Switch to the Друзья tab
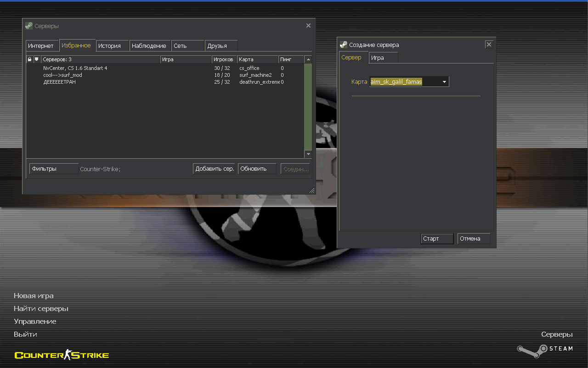 click(221, 46)
